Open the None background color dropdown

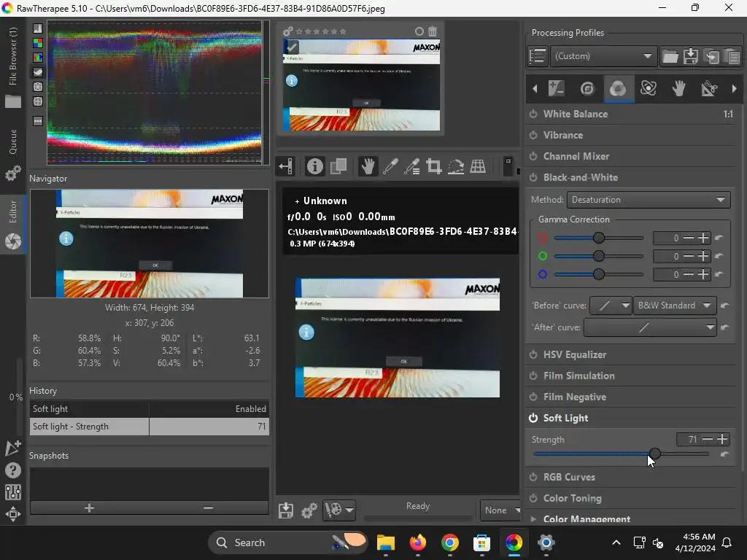500,510
